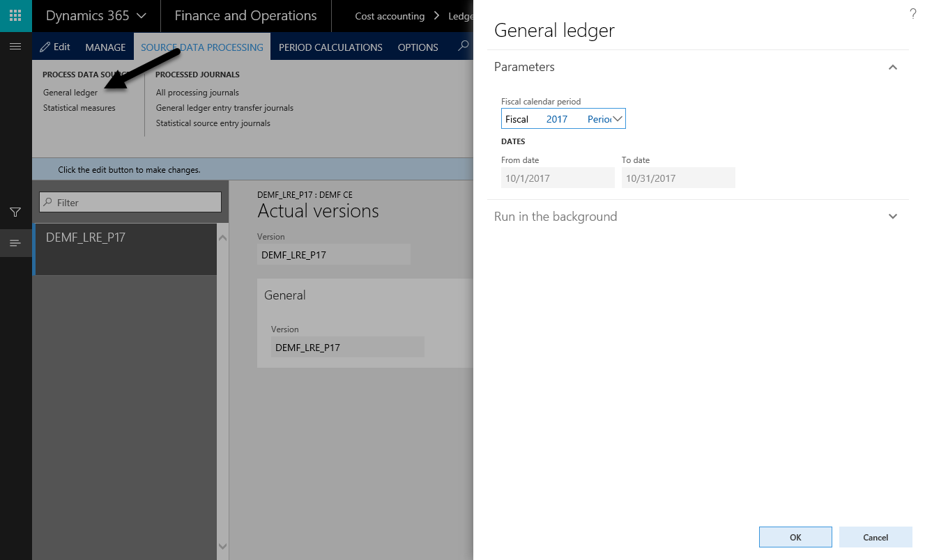925x560 pixels.
Task: Open the Fiscal calendar period dropdown
Action: tap(617, 119)
